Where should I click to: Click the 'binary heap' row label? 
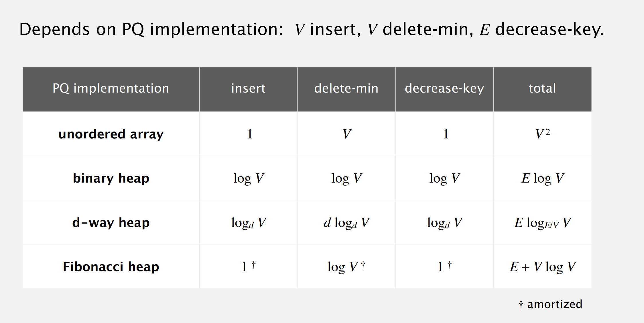111,178
